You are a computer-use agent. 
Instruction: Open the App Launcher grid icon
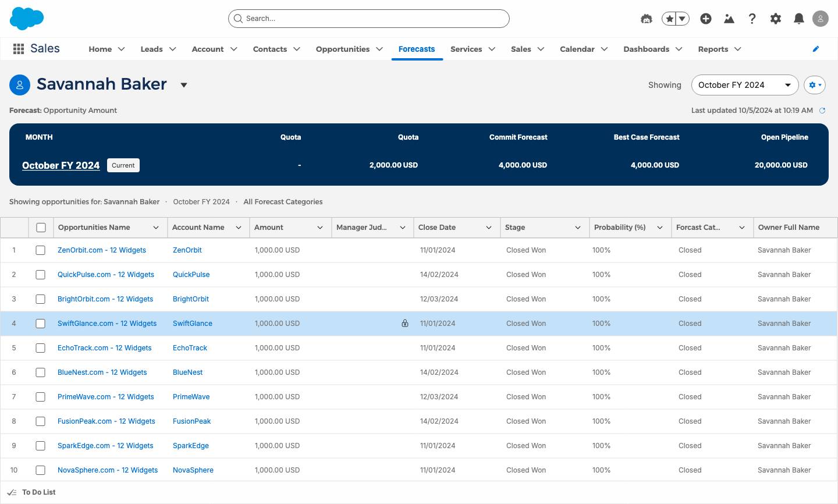pyautogui.click(x=19, y=49)
